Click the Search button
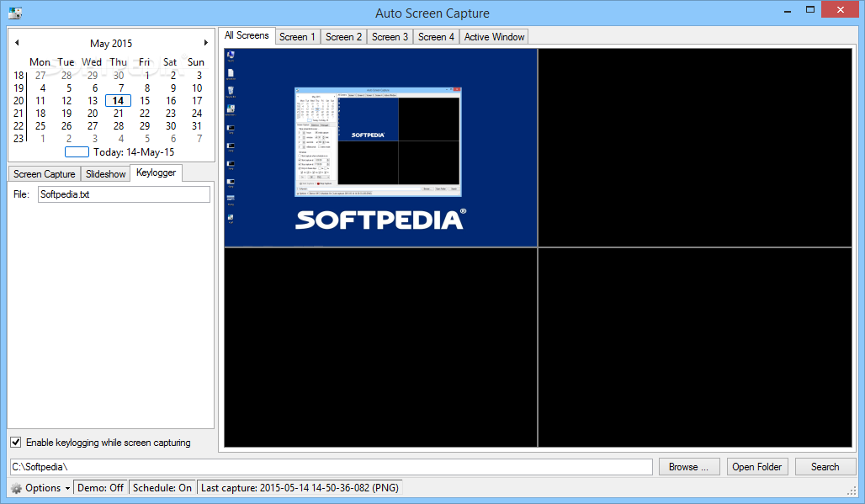Viewport: 865px width, 504px height. 825,466
